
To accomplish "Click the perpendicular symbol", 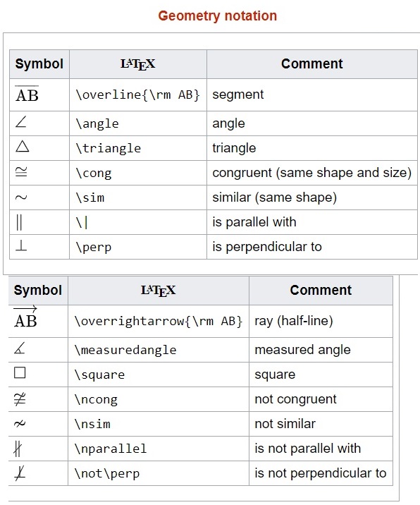I will [x=21, y=245].
